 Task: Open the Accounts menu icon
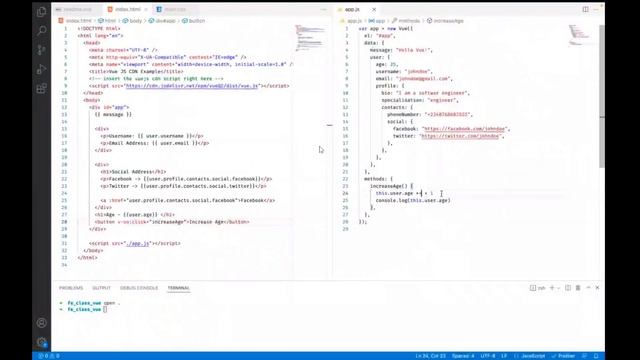(41, 323)
